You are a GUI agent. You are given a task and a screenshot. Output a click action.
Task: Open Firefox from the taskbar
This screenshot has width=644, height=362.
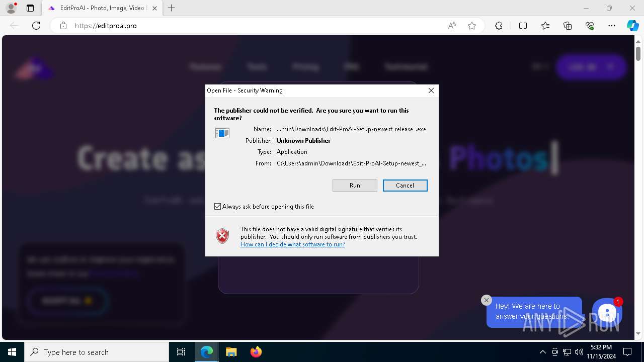tap(256, 352)
